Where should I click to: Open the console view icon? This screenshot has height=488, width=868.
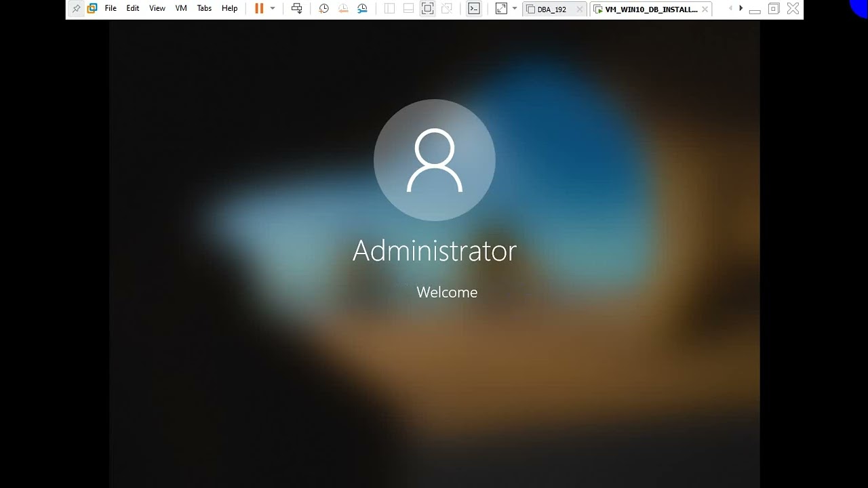tap(474, 9)
